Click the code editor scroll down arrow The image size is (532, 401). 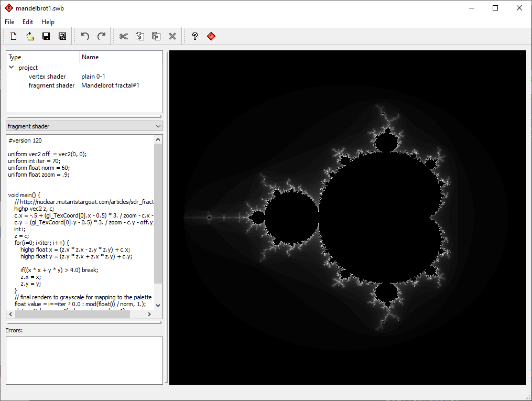(158, 305)
